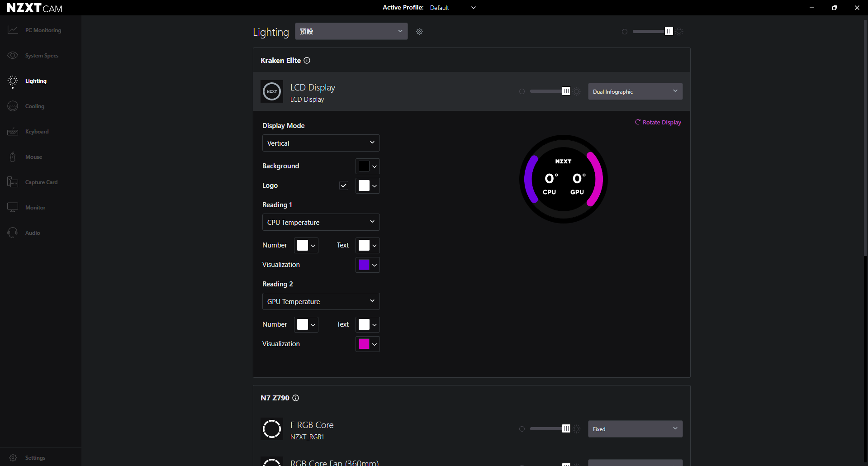Image resolution: width=868 pixels, height=466 pixels.
Task: Pick Reading 1 Number color swatch
Action: point(303,245)
